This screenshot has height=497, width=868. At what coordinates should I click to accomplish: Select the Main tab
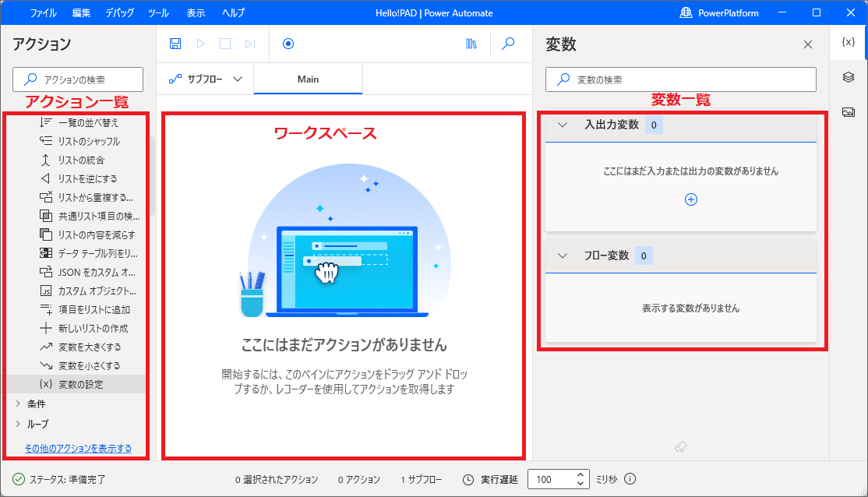click(x=307, y=79)
